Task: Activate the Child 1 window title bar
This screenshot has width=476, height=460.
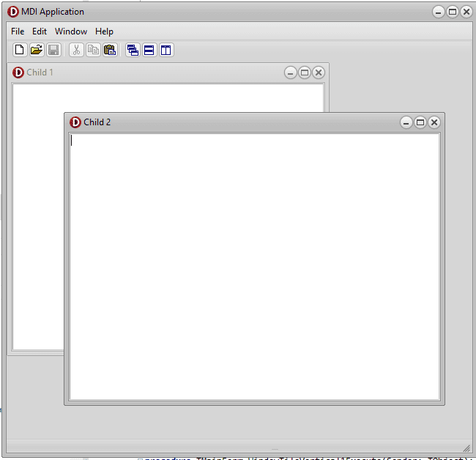Action: (x=152, y=73)
